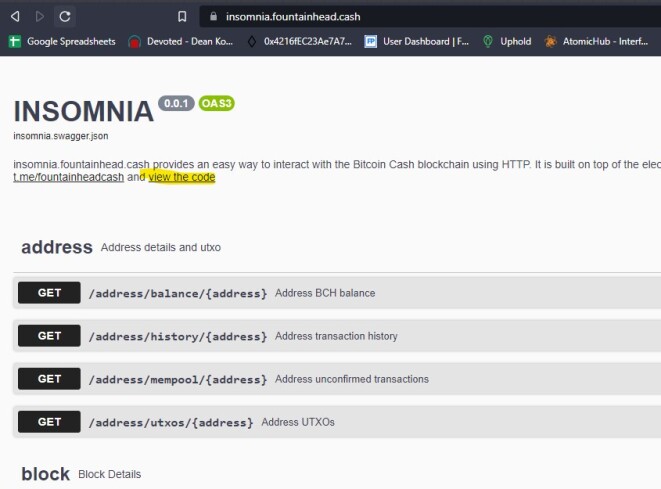The image size is (661, 489).
Task: Click the green Google Sheets bookmark icon
Action: [15, 41]
